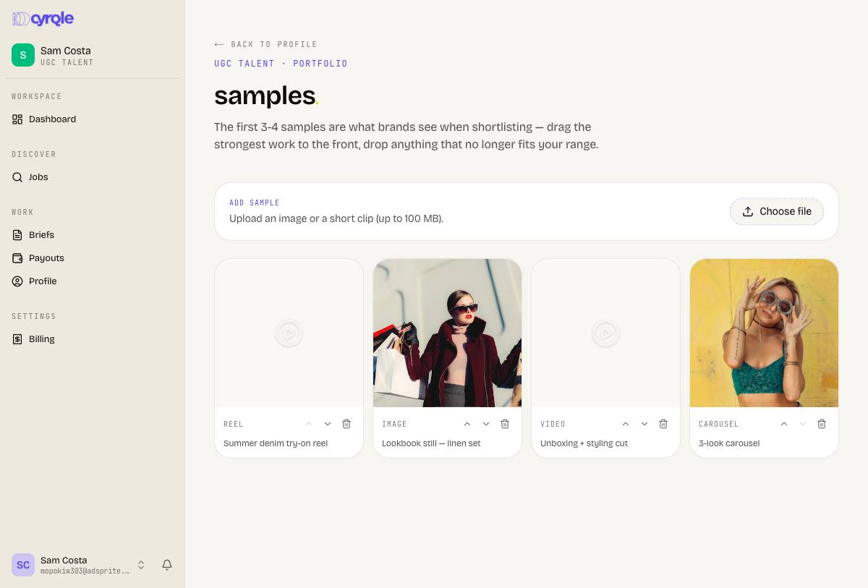The image size is (868, 588).
Task: Open the Payouts section
Action: 92,258
